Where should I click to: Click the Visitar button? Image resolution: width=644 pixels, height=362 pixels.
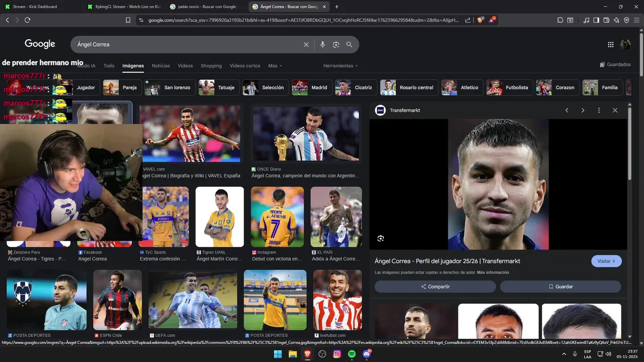[606, 261]
